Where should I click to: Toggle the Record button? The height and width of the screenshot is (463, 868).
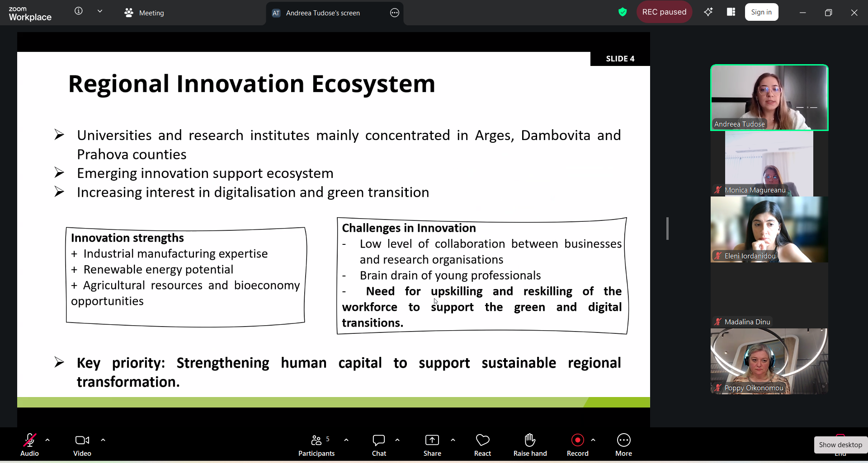(577, 445)
